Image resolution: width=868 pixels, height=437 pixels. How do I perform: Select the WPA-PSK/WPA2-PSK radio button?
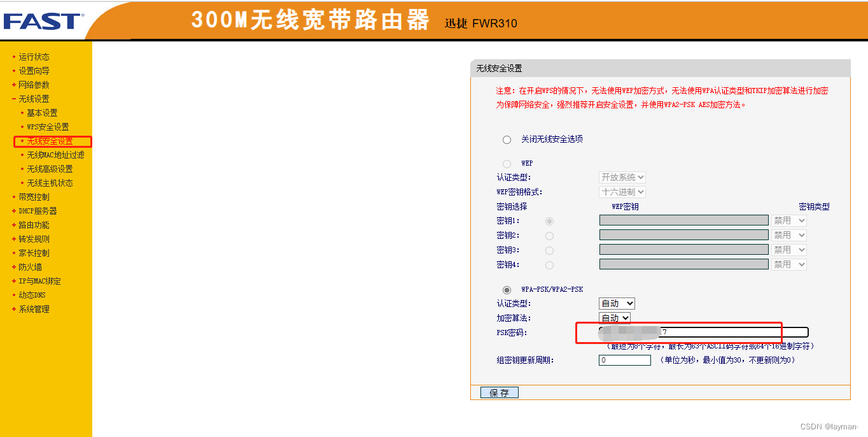pyautogui.click(x=507, y=290)
